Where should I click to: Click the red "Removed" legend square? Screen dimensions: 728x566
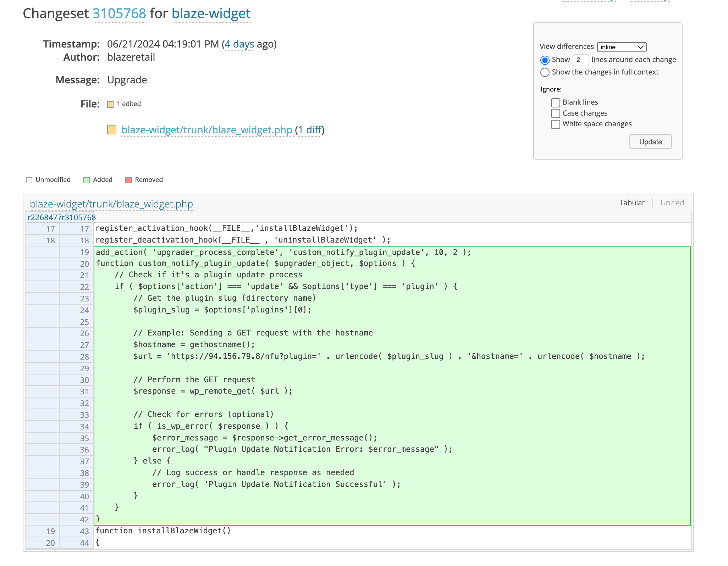point(128,180)
